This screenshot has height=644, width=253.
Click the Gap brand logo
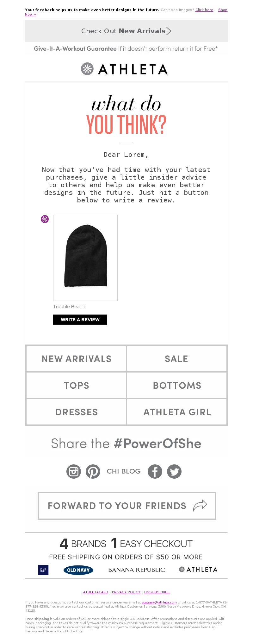click(x=43, y=570)
